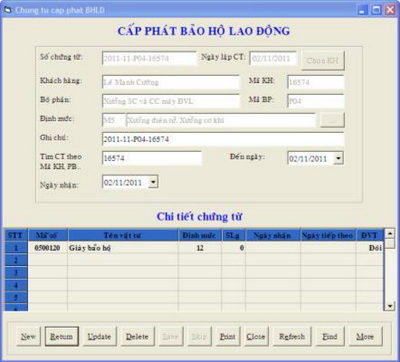Click the Update button
The height and width of the screenshot is (362, 400).
point(99,336)
